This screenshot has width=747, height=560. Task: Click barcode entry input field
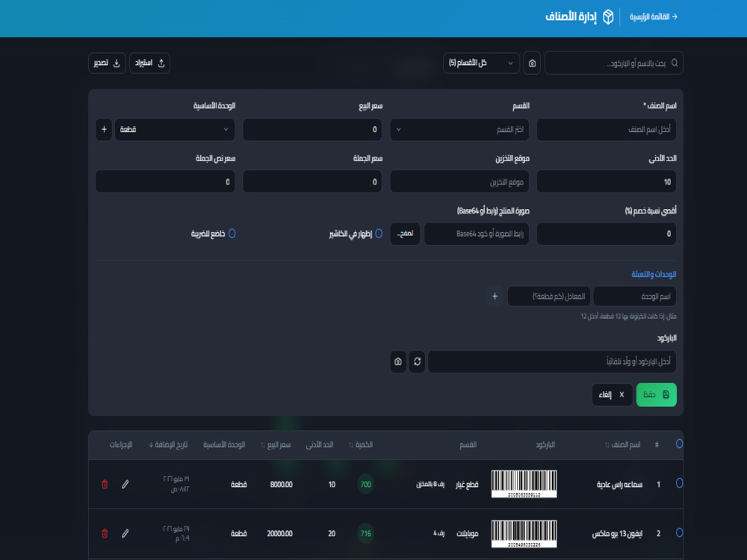pos(552,361)
